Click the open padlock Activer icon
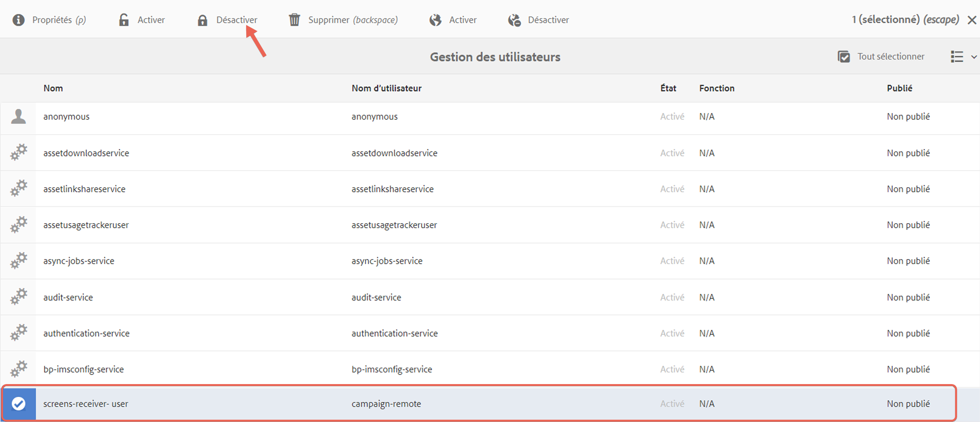980x422 pixels. 124,20
